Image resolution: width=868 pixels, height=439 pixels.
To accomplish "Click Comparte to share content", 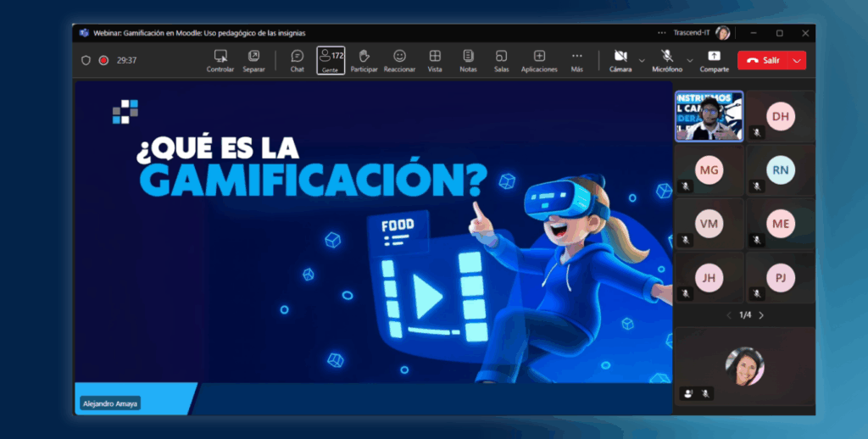I will pos(714,59).
